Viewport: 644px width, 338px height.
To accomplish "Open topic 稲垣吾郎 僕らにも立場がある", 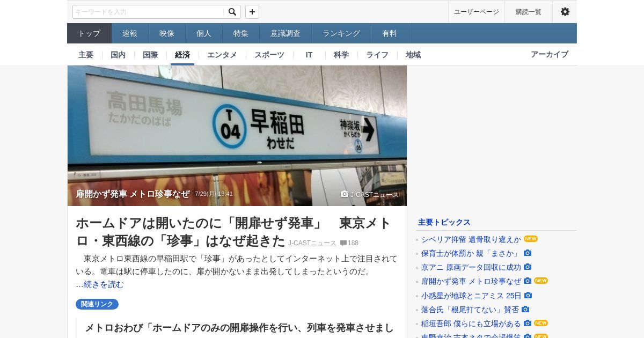I will point(471,324).
